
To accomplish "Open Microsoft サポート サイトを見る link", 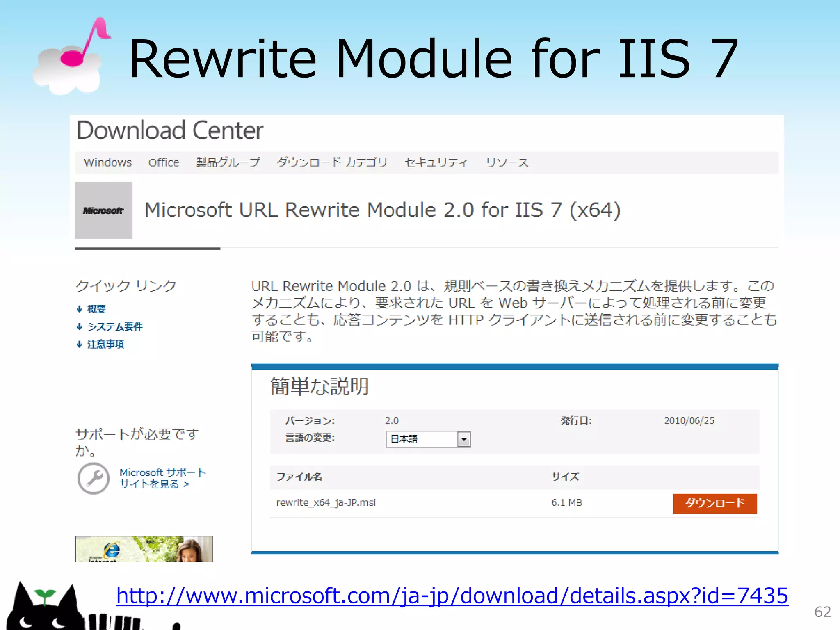I will coord(163,478).
